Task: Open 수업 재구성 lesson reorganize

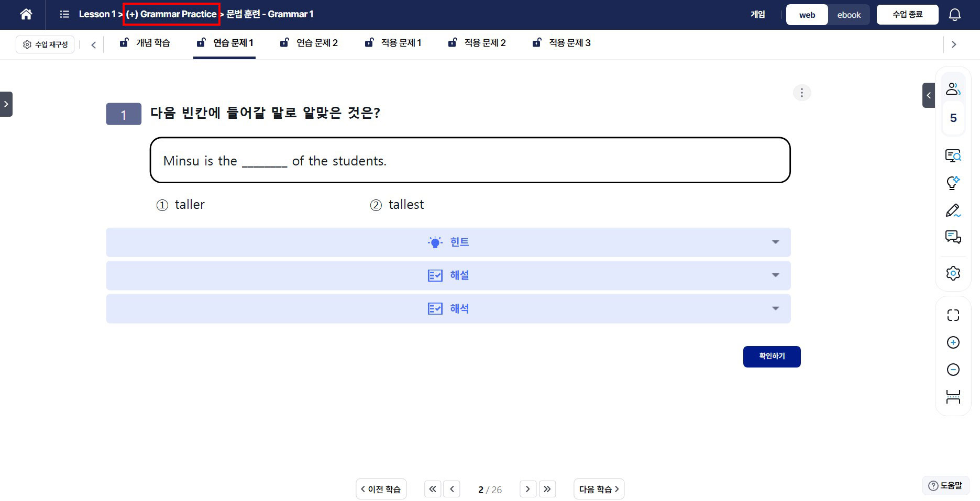Action: [x=45, y=44]
